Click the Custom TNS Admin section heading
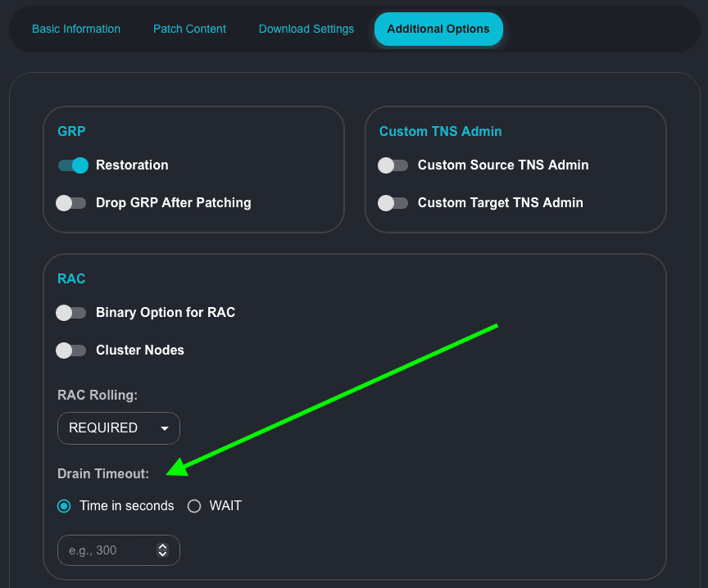The height and width of the screenshot is (588, 708). pyautogui.click(x=440, y=131)
